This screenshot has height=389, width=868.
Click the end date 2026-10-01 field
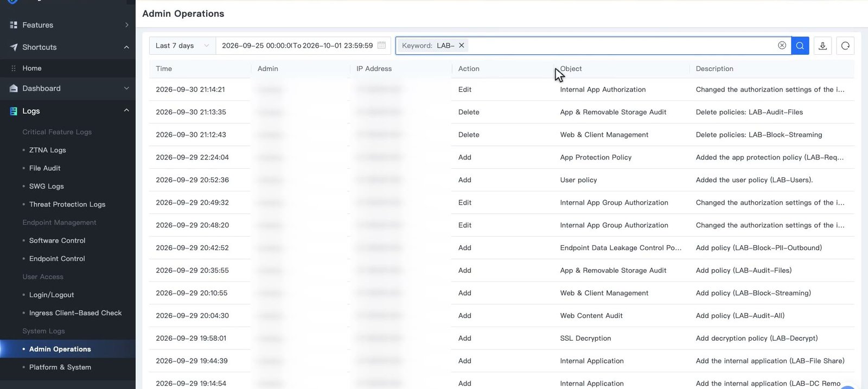click(x=337, y=46)
